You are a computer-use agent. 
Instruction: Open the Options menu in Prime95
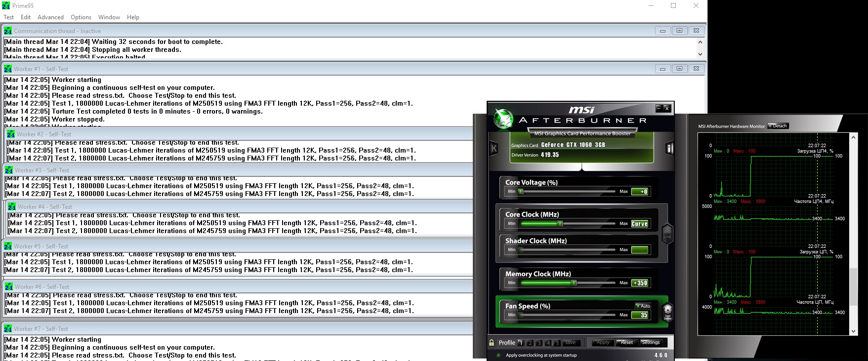(81, 17)
